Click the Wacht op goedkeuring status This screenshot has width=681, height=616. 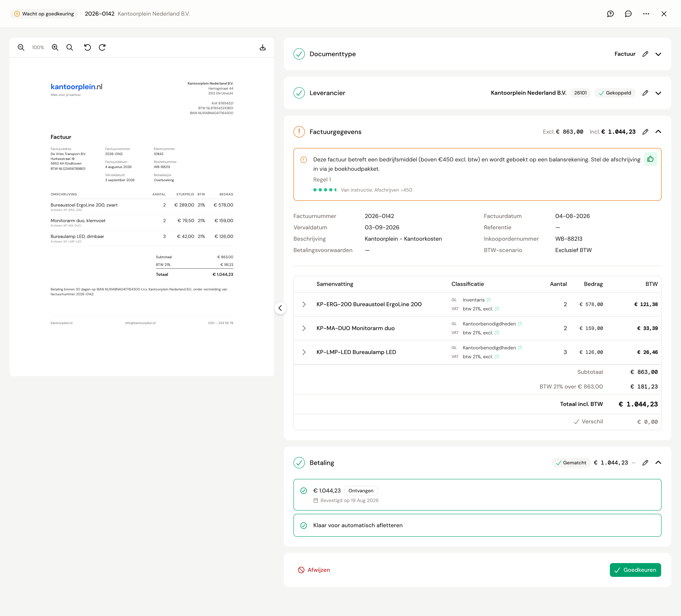pos(44,14)
